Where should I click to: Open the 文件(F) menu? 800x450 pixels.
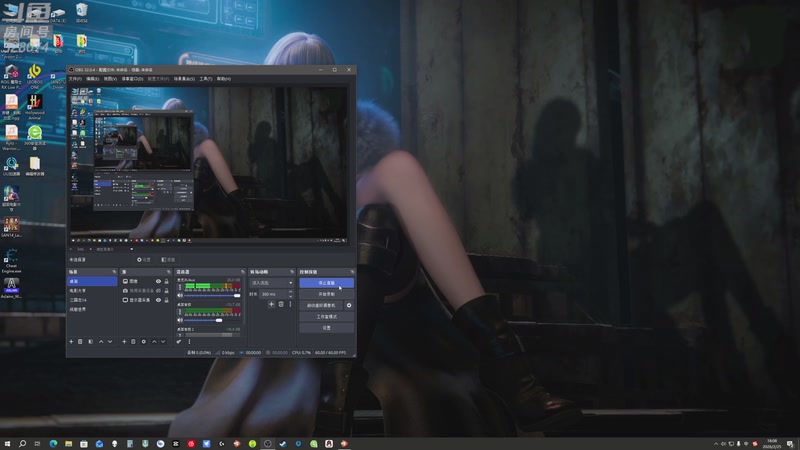(75, 79)
